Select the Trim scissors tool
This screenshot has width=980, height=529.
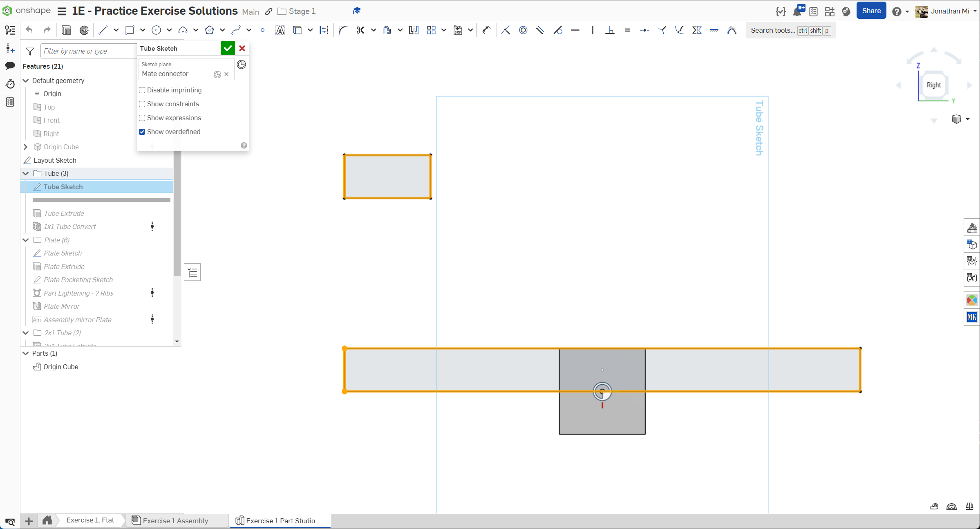(x=360, y=30)
